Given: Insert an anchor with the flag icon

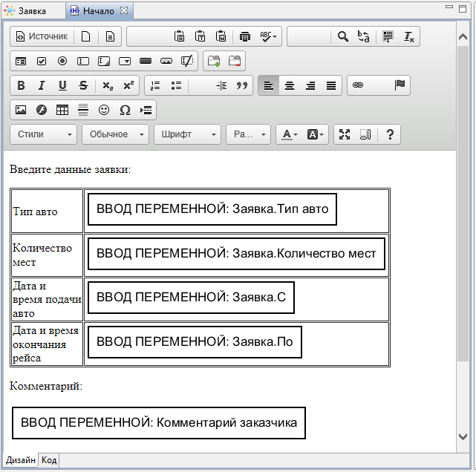Looking at the screenshot, I should pos(400,85).
